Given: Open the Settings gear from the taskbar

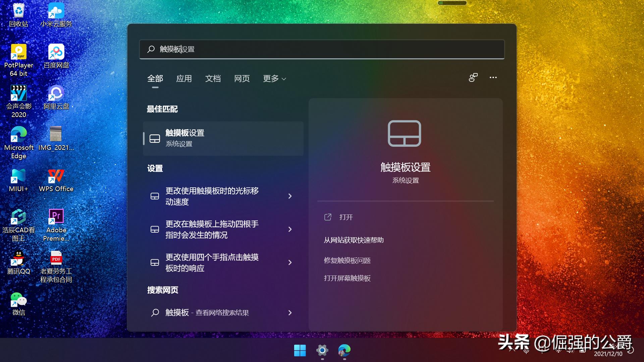Looking at the screenshot, I should coord(322,351).
